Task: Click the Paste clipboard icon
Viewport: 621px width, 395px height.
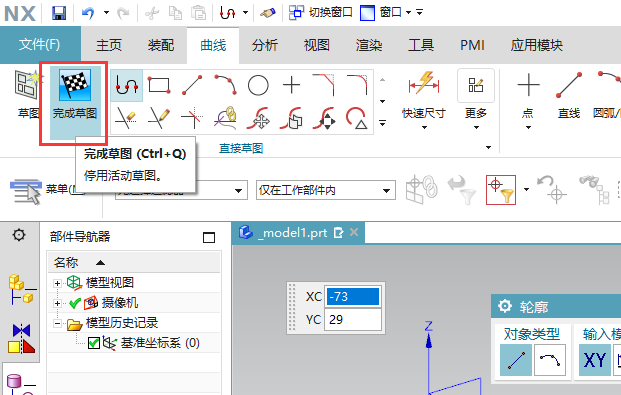Action: 198,13
